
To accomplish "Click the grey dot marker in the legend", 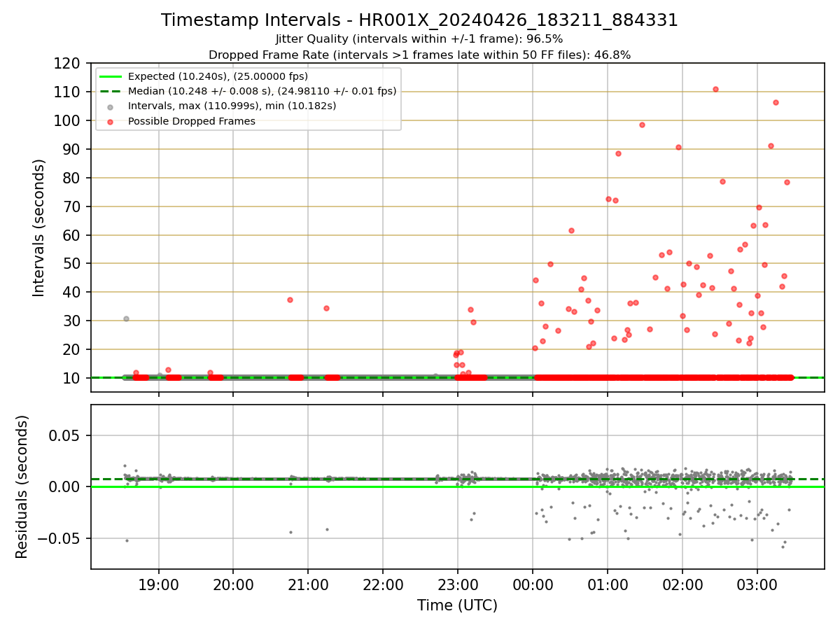I will [111, 106].
